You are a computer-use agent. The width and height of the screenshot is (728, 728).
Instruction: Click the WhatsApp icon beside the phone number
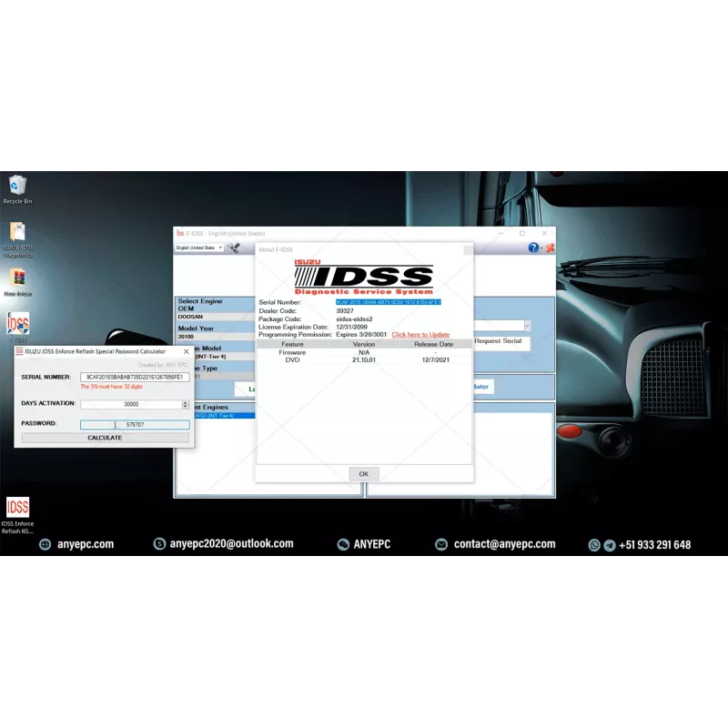pyautogui.click(x=591, y=543)
